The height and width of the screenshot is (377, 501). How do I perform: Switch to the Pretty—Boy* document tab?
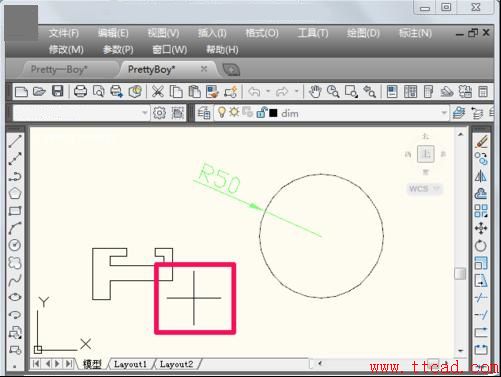coord(59,69)
